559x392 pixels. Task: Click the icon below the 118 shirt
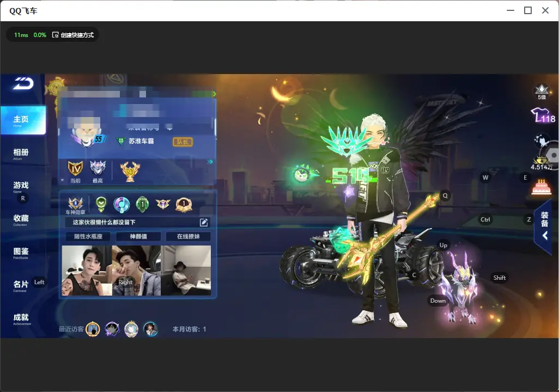(541, 141)
